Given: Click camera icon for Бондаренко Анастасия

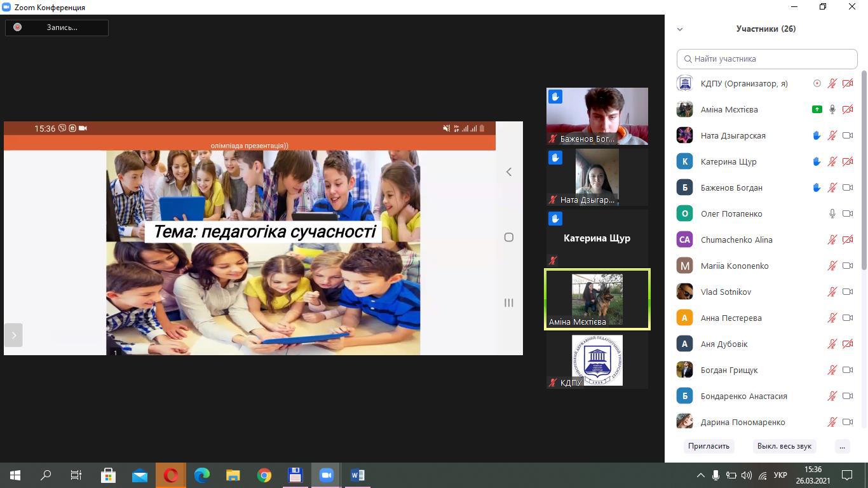Looking at the screenshot, I should [848, 396].
